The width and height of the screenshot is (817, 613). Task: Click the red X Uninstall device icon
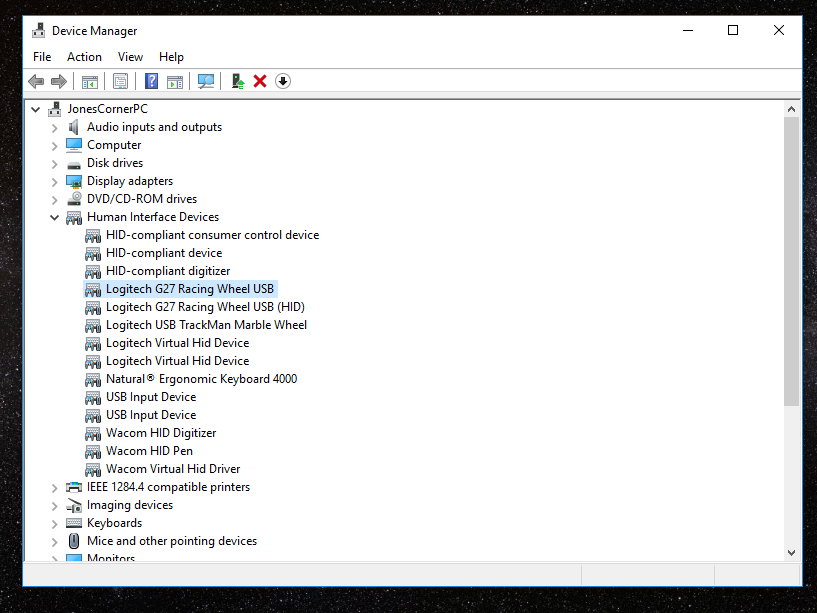[x=260, y=81]
